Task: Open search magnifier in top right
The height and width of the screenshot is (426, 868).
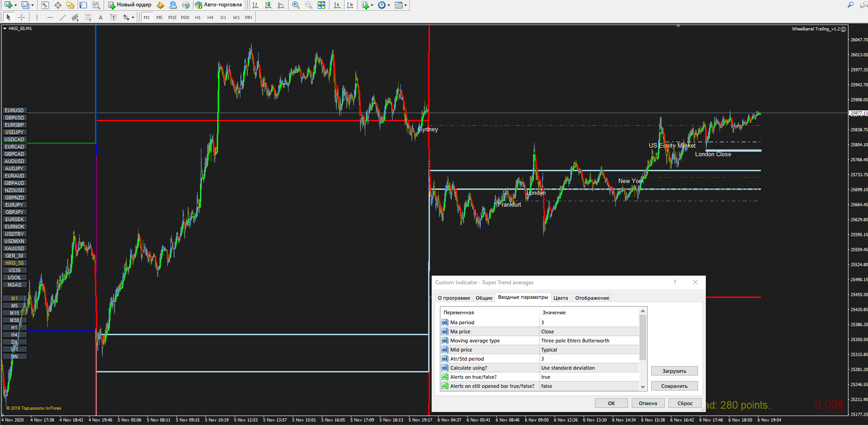Action: [x=850, y=5]
